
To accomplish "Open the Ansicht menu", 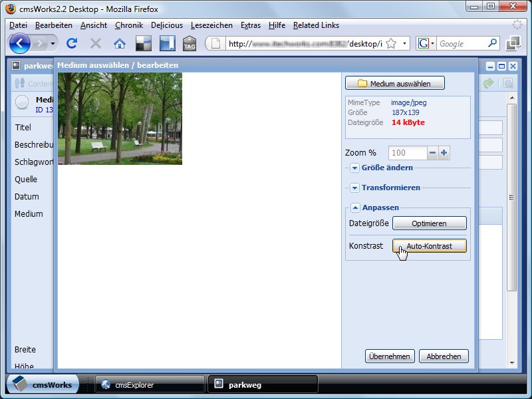I will (x=94, y=25).
